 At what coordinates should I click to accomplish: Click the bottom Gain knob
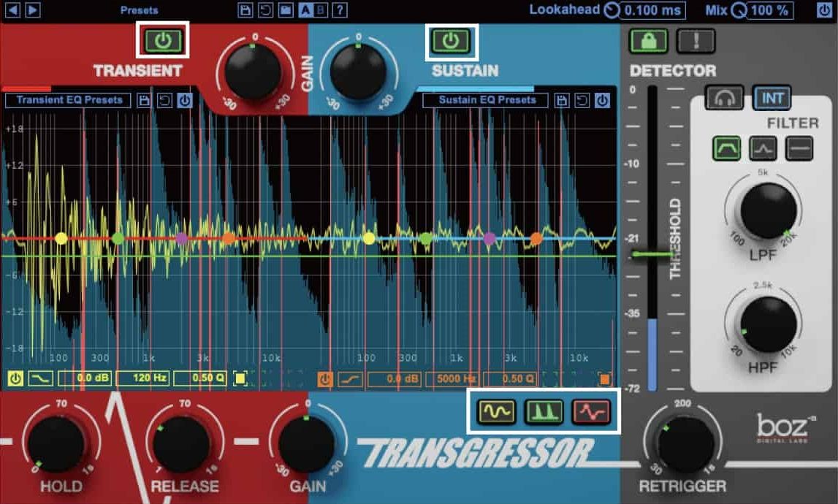coord(307,445)
